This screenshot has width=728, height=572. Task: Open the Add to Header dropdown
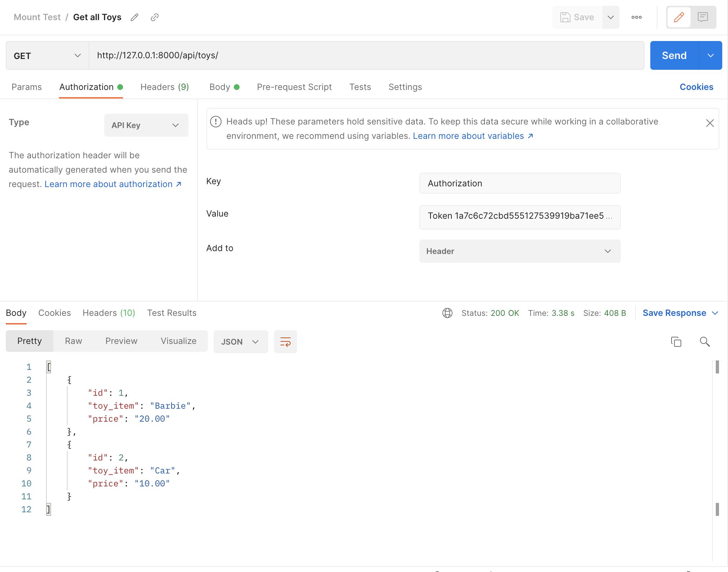519,251
